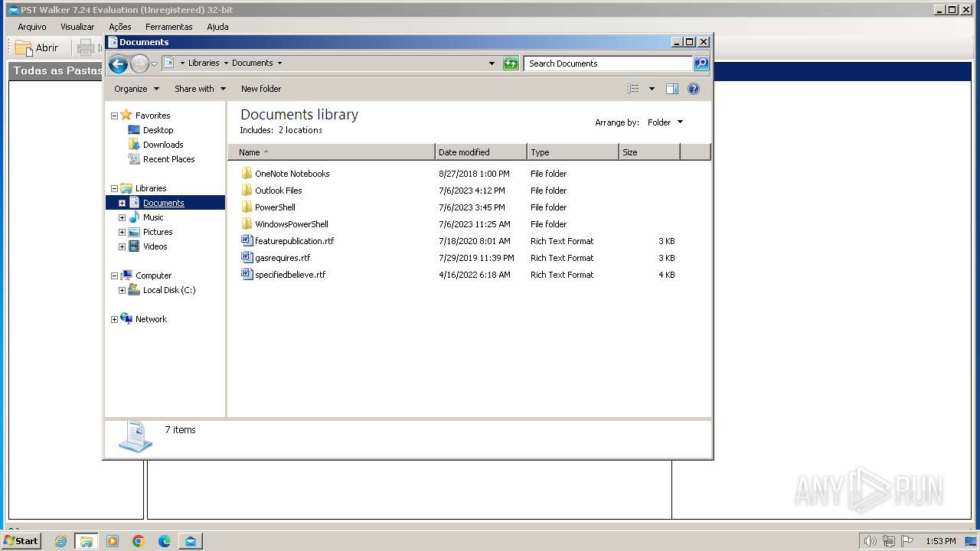Sort by the Name column header
This screenshot has height=551, width=980.
coord(332,152)
